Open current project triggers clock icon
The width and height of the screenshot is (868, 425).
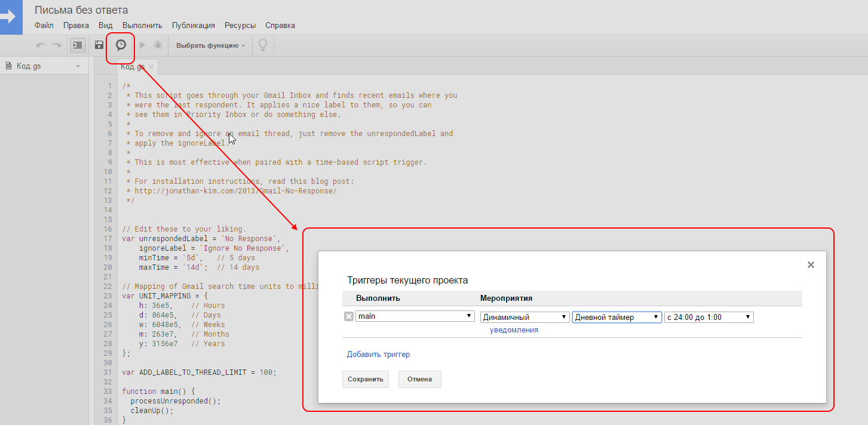coord(121,45)
